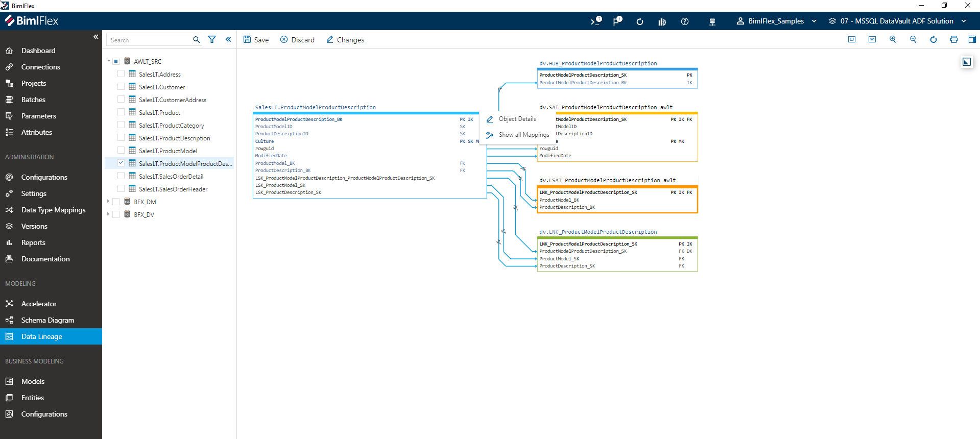The image size is (980, 439).
Task: Collapse the left navigation sidebar
Action: pos(95,37)
